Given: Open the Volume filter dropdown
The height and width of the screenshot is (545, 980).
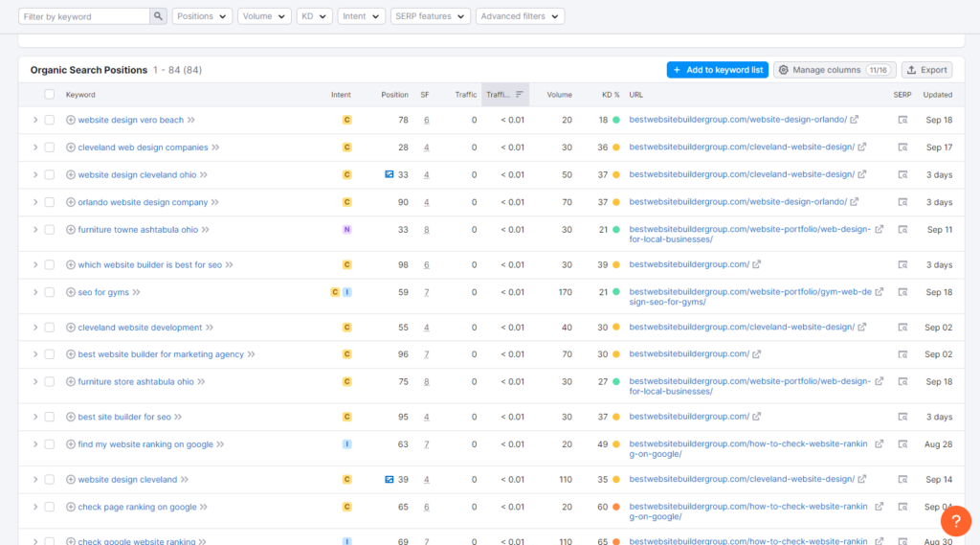Looking at the screenshot, I should (264, 16).
